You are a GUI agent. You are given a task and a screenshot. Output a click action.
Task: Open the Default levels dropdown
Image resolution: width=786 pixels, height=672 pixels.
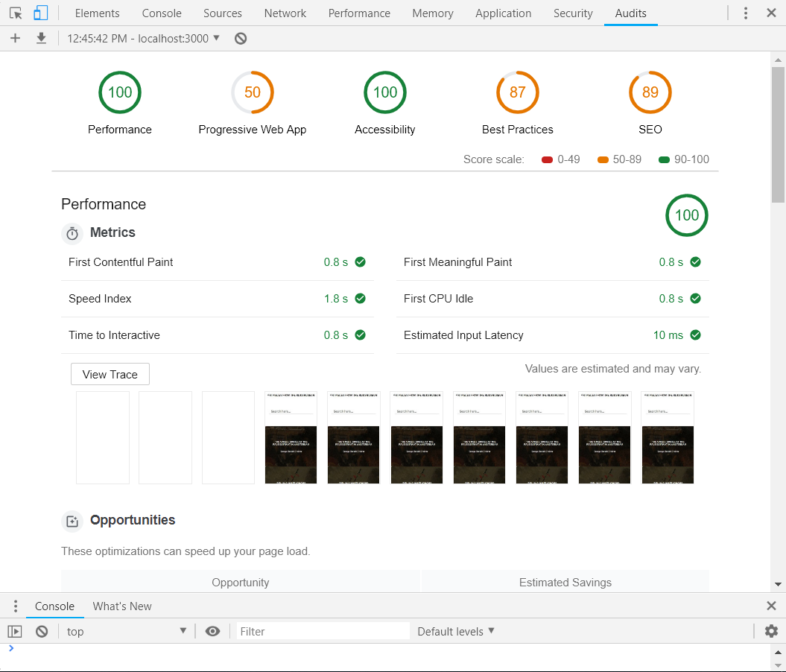(456, 632)
